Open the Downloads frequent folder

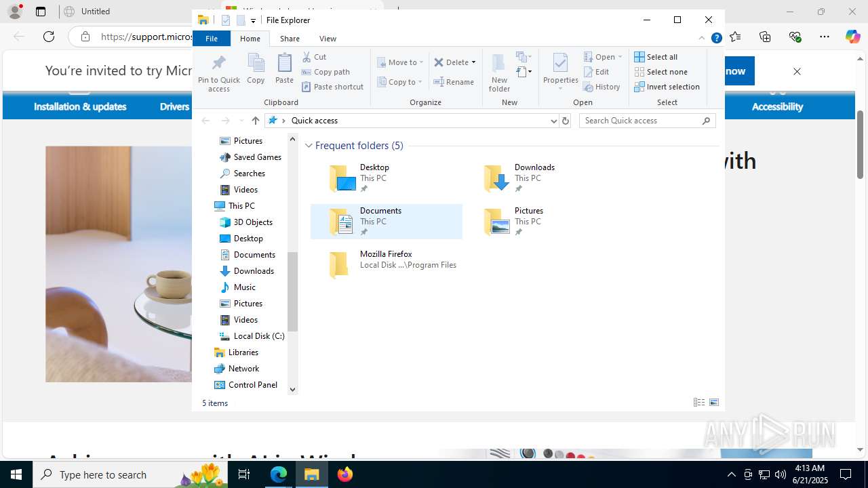click(x=540, y=178)
